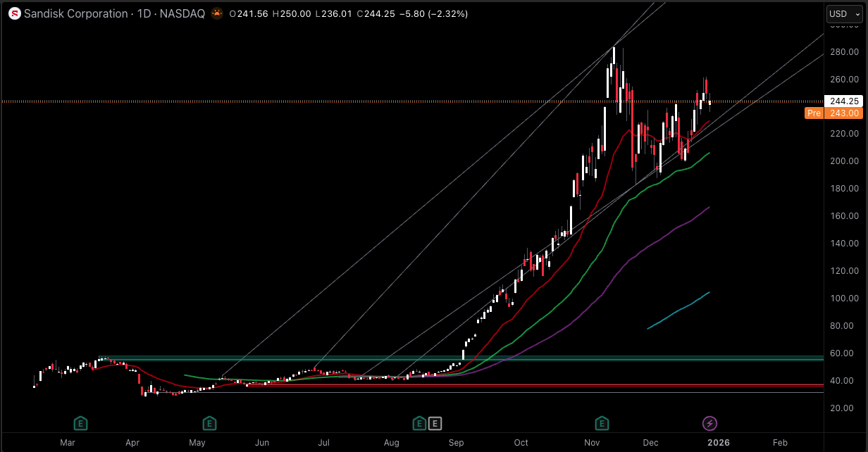
Task: Click the Sandisk Corporation symbol title
Action: coord(75,14)
